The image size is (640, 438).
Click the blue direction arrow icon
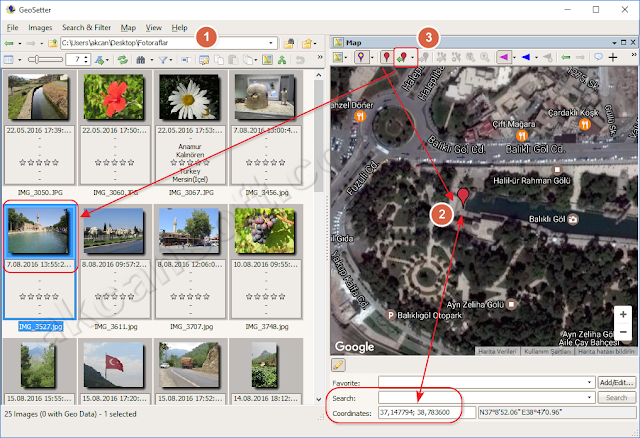click(x=526, y=58)
